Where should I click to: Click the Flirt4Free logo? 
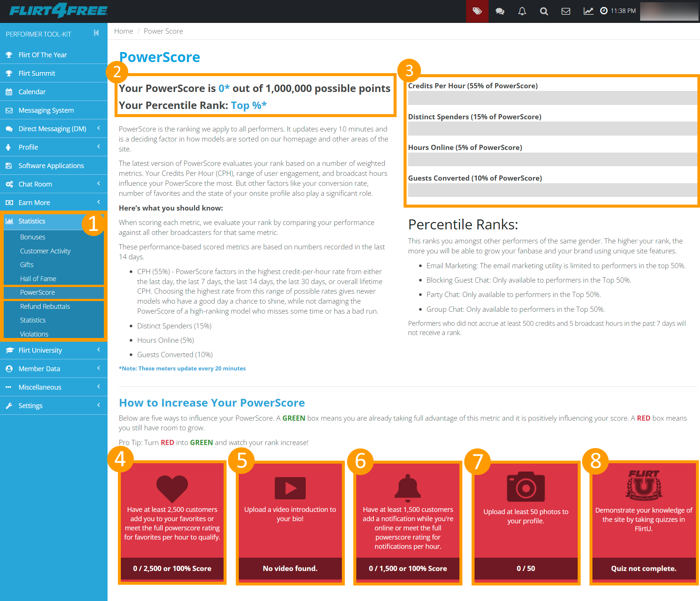(58, 11)
